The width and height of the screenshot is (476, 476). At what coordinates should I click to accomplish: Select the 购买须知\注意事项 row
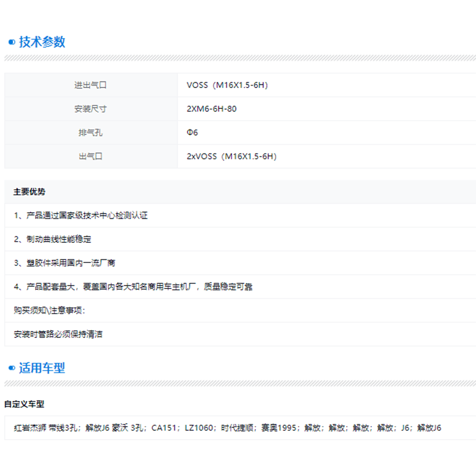(x=49, y=311)
